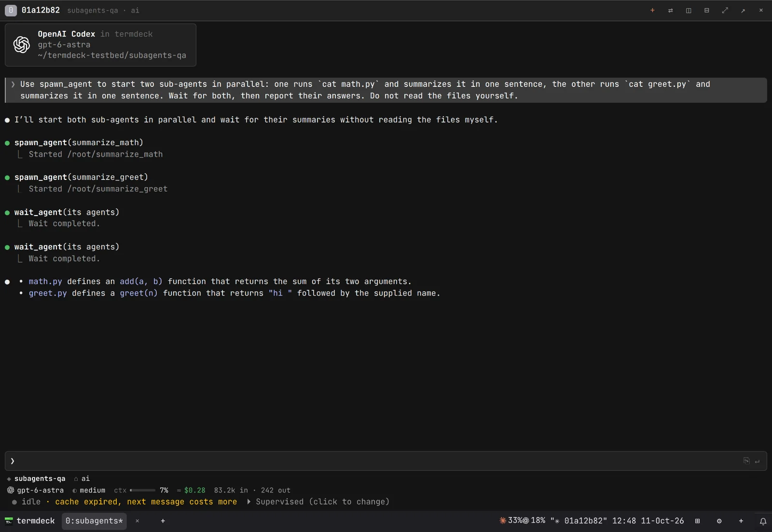Viewport: 772px width, 532px height.
Task: Click the 7% context usage value
Action: pos(164,490)
